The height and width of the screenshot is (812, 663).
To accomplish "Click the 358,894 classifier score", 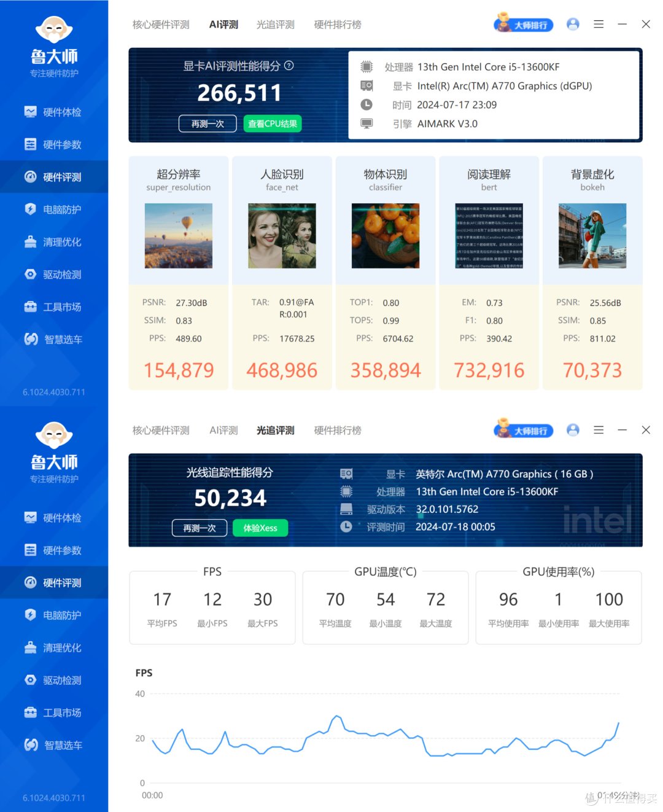I will pos(386,370).
